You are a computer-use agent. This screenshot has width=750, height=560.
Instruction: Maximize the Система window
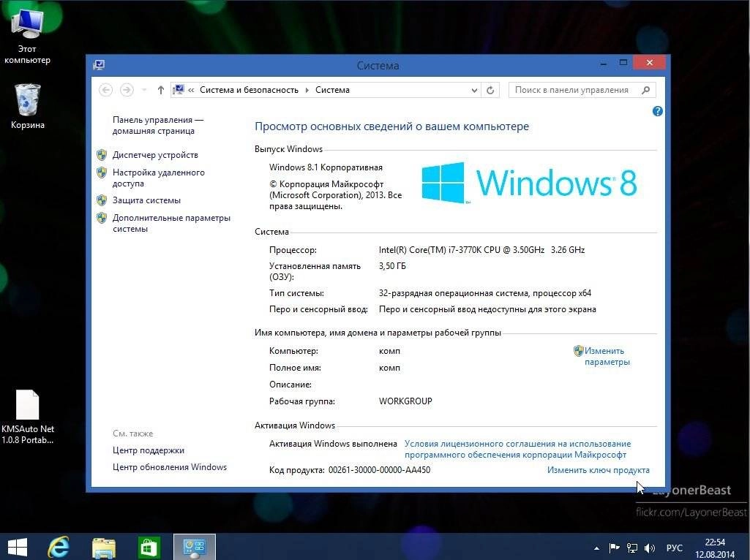point(623,63)
